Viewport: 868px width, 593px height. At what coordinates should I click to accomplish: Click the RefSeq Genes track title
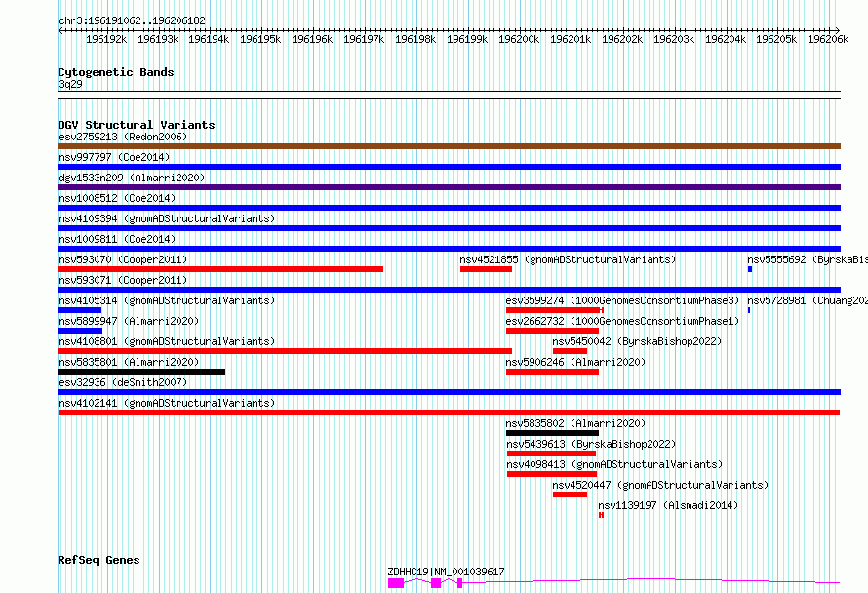(99, 560)
